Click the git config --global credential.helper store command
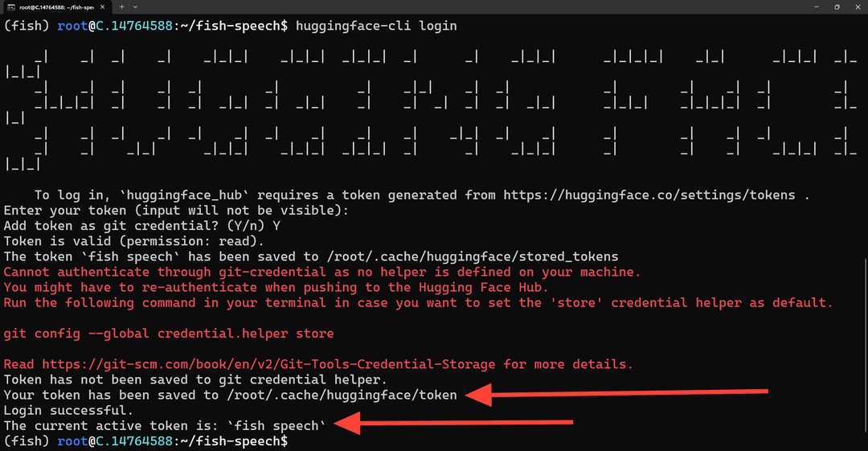 coord(169,334)
